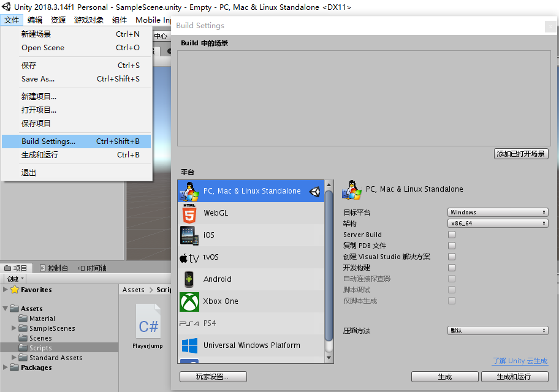Screen dimensions: 559x392
Task: Toggle the Server Build checkbox
Action: click(x=452, y=235)
